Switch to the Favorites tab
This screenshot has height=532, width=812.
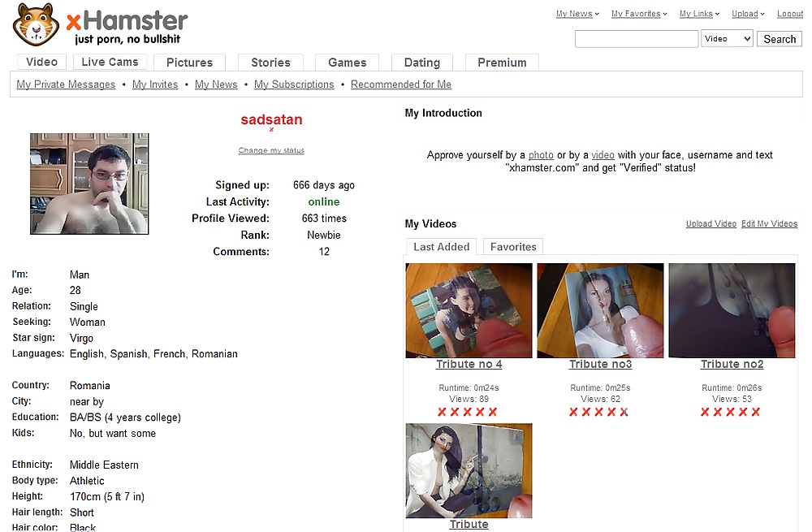[x=513, y=247]
